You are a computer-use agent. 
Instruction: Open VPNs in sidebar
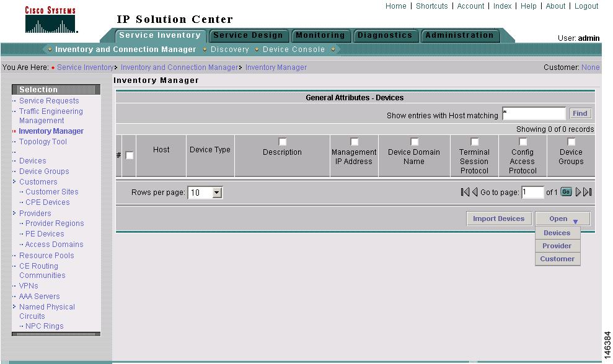tap(29, 286)
